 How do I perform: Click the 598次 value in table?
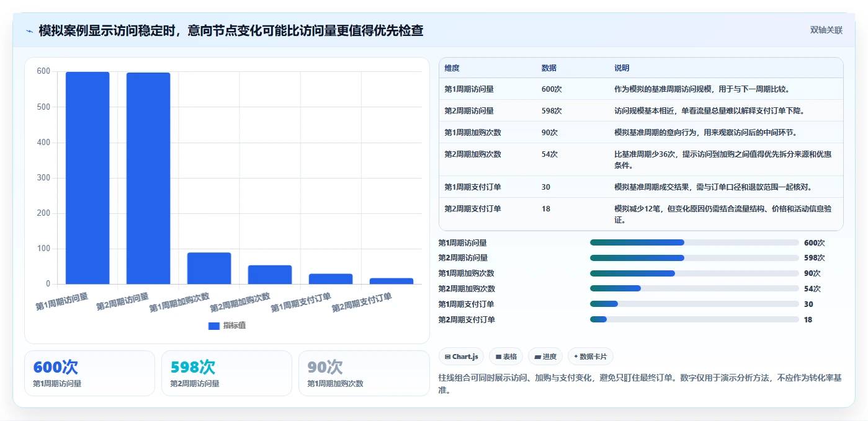tap(552, 111)
